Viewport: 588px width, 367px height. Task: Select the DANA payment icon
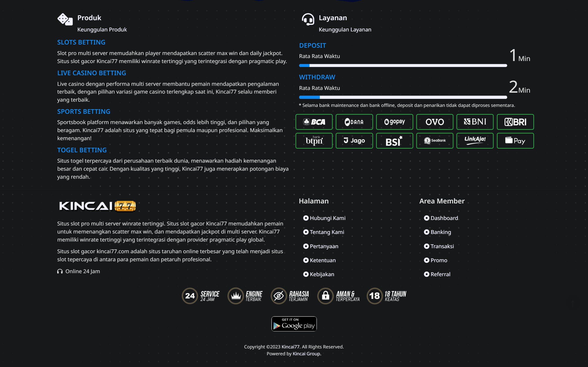pos(354,122)
